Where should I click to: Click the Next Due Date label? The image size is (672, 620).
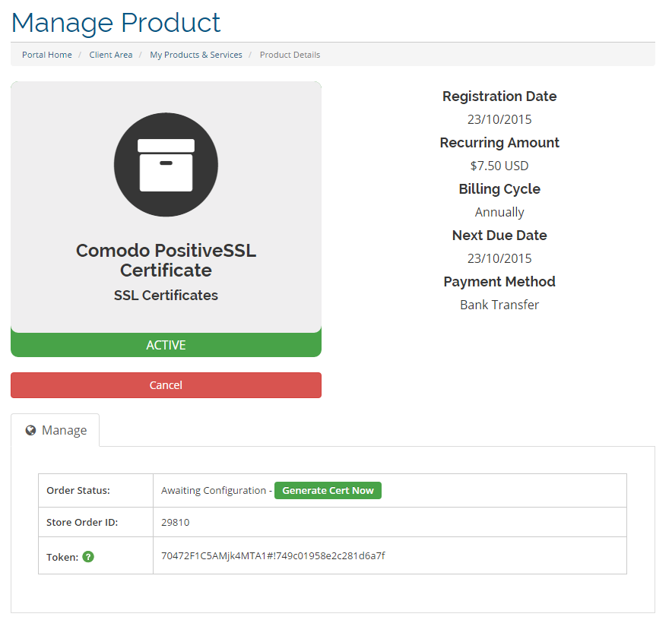499,236
